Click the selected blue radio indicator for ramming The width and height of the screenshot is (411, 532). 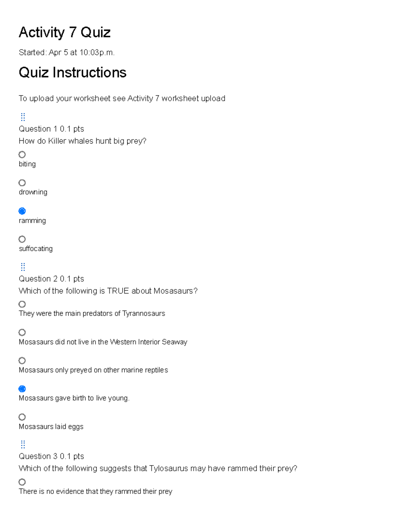click(x=22, y=211)
